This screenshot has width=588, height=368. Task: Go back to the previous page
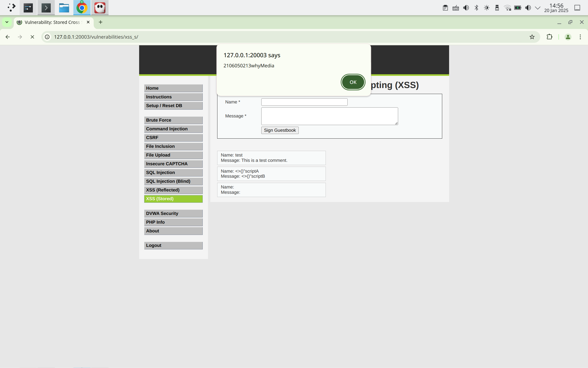8,37
